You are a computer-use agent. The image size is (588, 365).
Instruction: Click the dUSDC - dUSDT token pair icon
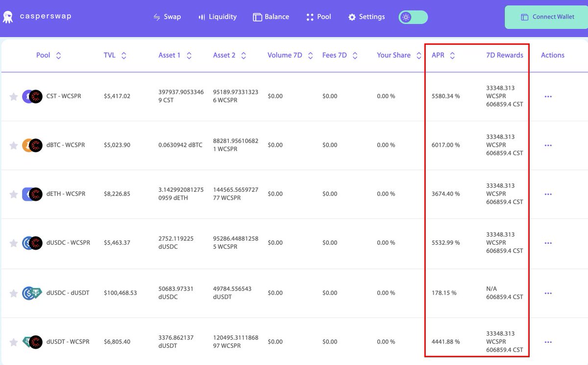(32, 293)
